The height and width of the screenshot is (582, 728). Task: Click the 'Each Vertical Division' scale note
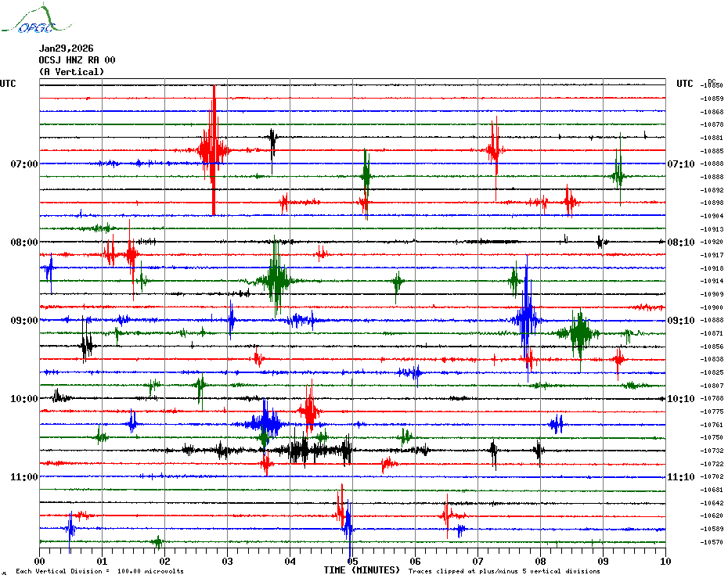tap(99, 571)
